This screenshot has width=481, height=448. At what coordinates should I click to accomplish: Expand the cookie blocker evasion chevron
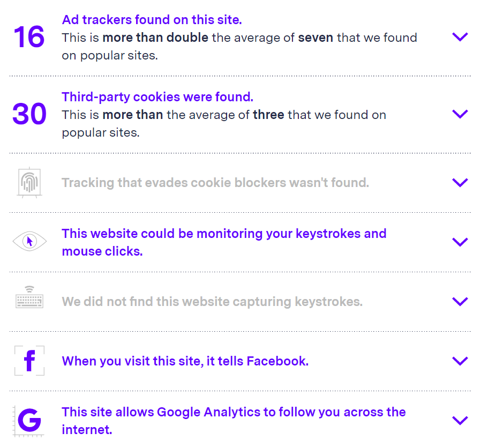(x=460, y=182)
